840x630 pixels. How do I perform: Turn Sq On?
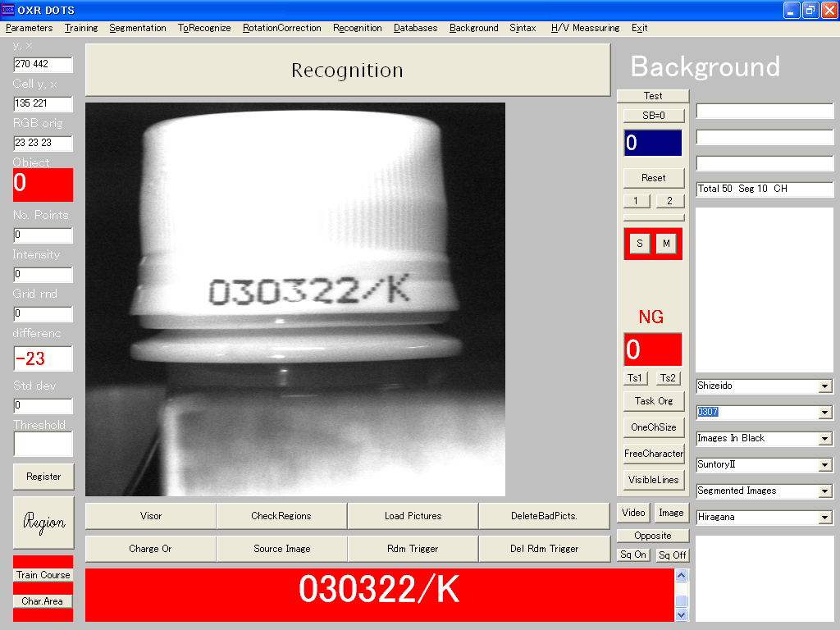pos(633,555)
